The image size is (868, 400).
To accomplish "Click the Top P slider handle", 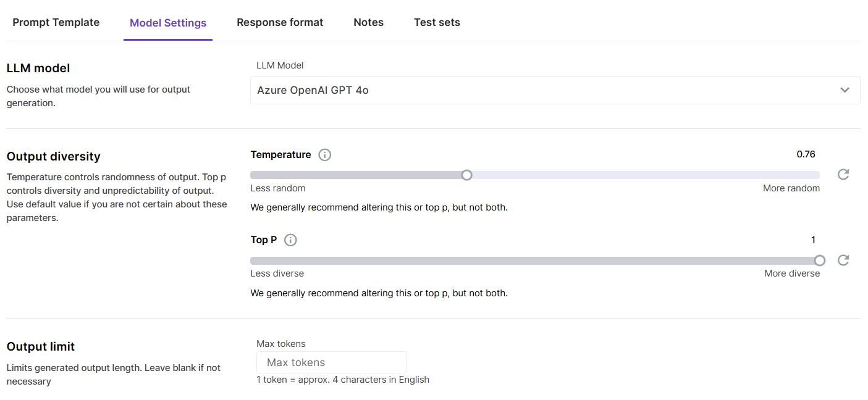I will click(820, 260).
